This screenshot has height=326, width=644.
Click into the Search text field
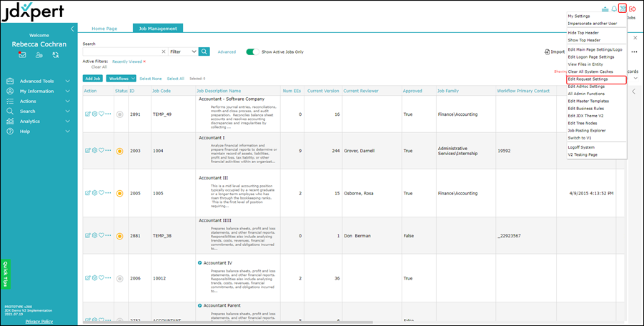click(x=122, y=51)
